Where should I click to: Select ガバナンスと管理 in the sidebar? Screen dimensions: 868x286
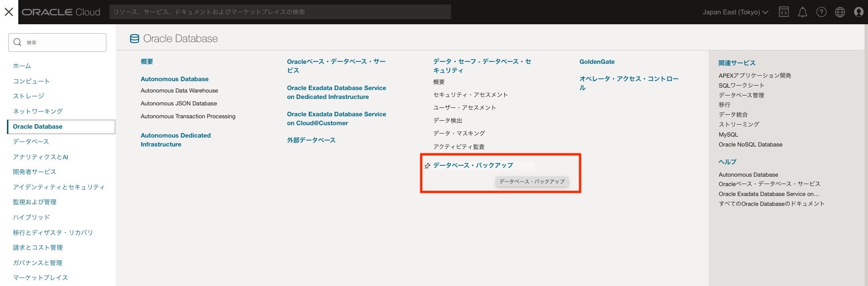coord(38,263)
